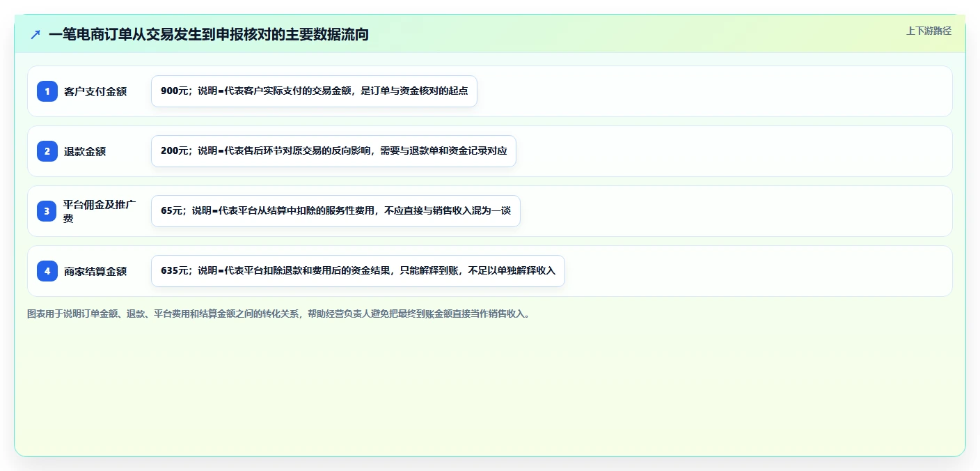
Task: Click the 635元 description box
Action: coord(358,271)
